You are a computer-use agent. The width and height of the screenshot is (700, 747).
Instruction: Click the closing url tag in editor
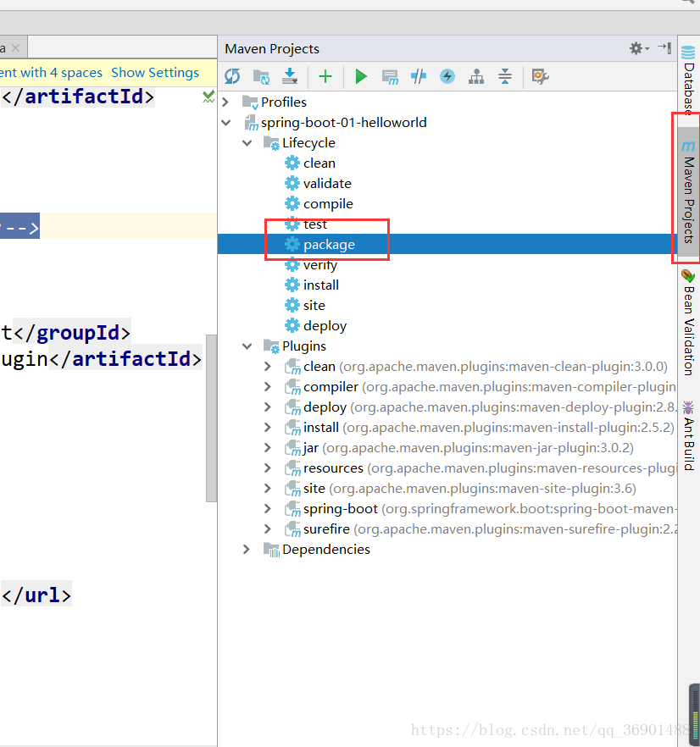pos(36,595)
